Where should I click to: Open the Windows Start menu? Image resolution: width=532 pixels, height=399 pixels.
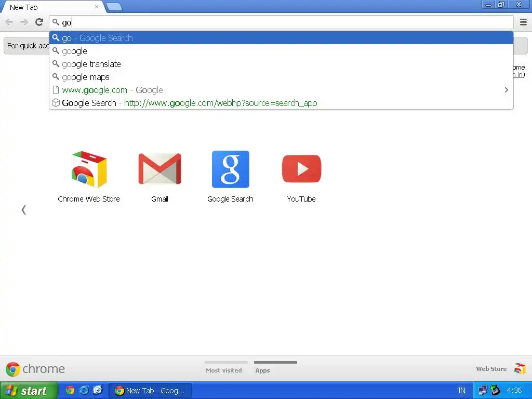click(29, 391)
